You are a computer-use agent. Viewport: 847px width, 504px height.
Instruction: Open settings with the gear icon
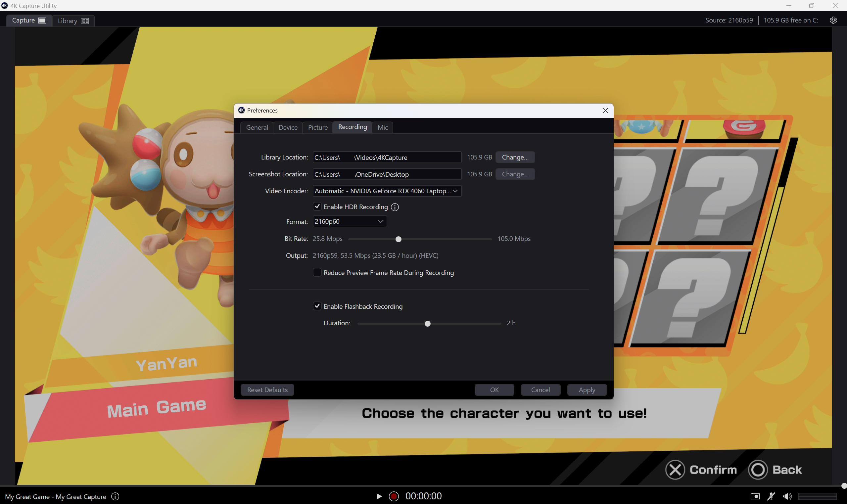point(833,21)
